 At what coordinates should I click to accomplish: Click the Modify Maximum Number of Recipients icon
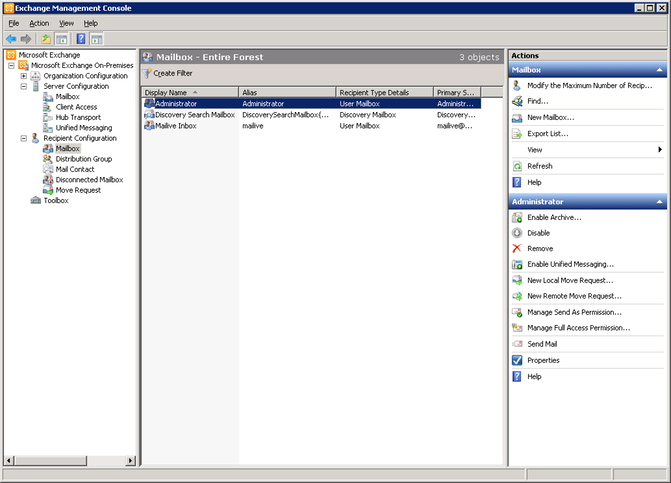[x=517, y=86]
